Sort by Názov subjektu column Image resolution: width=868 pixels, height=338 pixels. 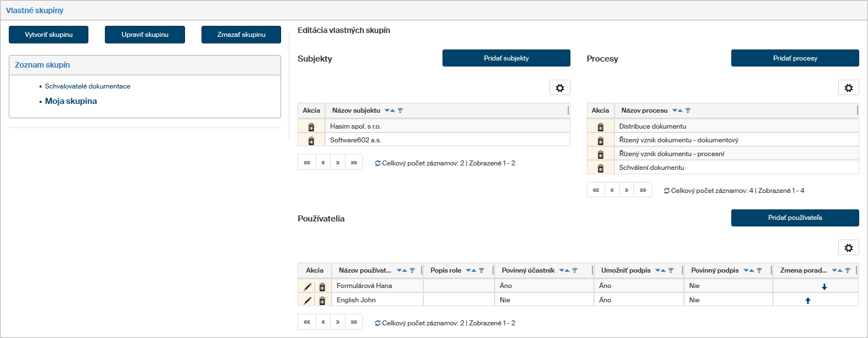(389, 110)
